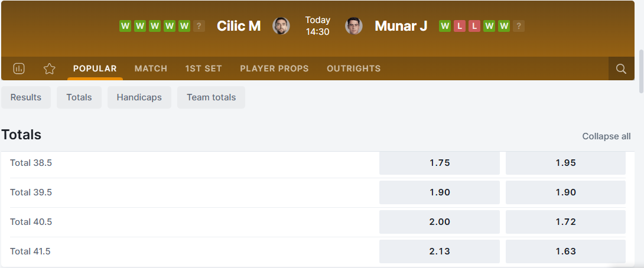
Task: Add match to favorites with star icon
Action: point(50,68)
